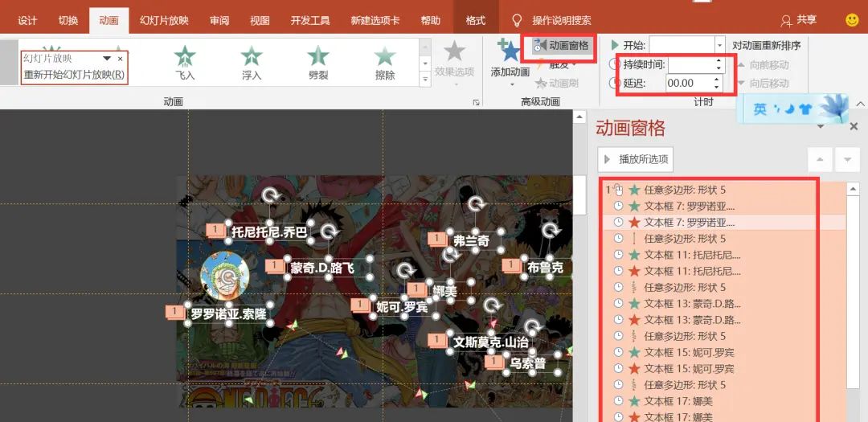Image resolution: width=868 pixels, height=422 pixels.
Task: Open the 帮助 ribbon tab
Action: click(430, 20)
